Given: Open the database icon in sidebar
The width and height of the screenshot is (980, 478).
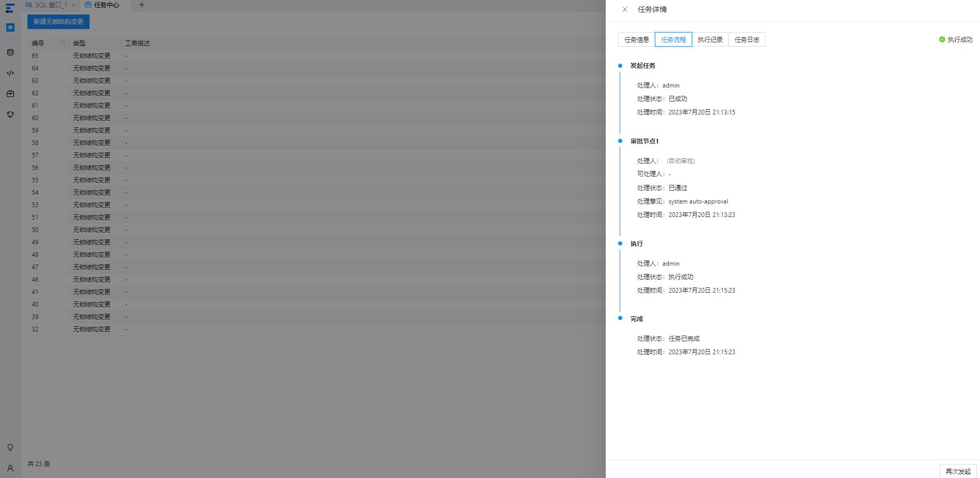Looking at the screenshot, I should (10, 52).
